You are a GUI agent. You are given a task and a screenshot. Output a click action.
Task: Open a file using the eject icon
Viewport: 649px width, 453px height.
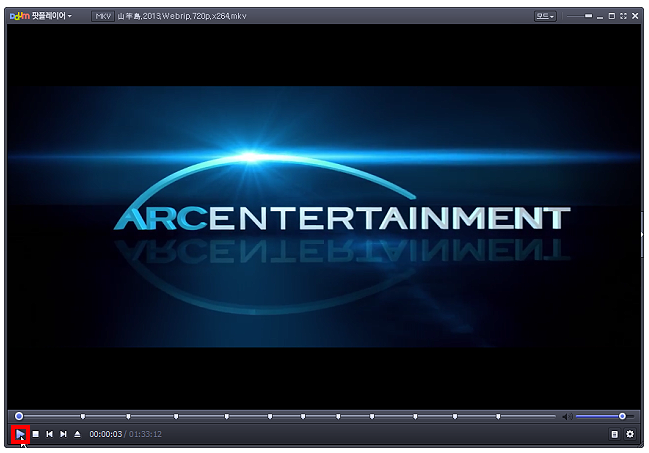[77, 434]
